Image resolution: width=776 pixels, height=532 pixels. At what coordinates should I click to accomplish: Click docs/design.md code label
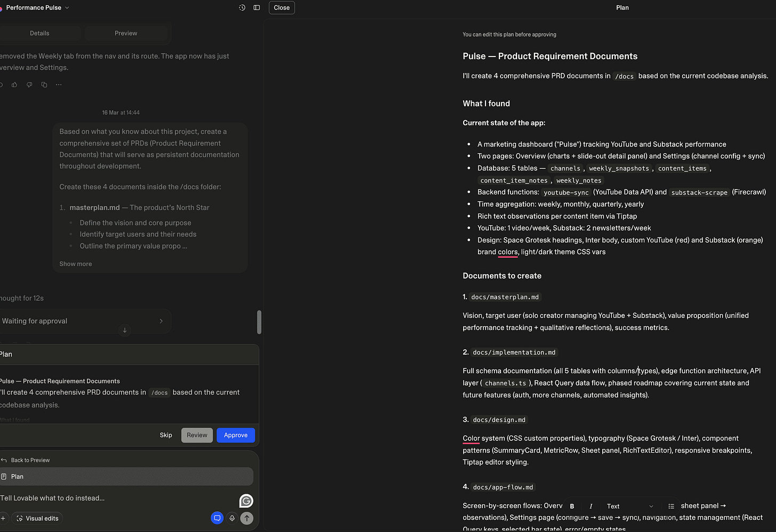499,420
